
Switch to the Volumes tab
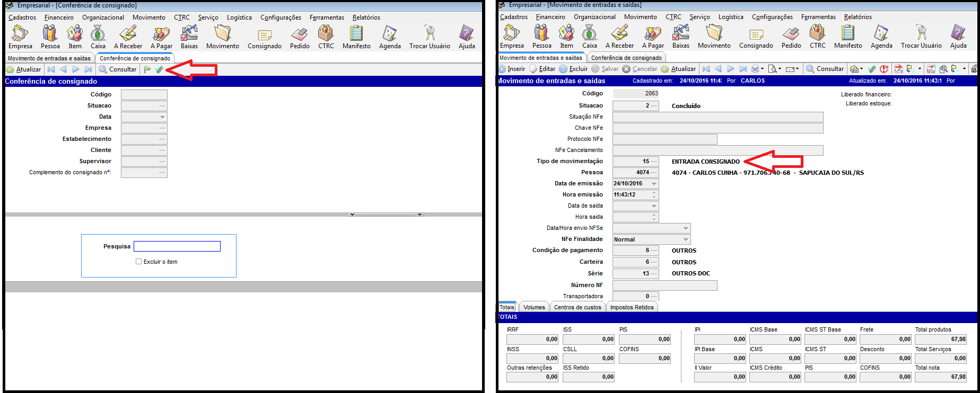pyautogui.click(x=533, y=307)
